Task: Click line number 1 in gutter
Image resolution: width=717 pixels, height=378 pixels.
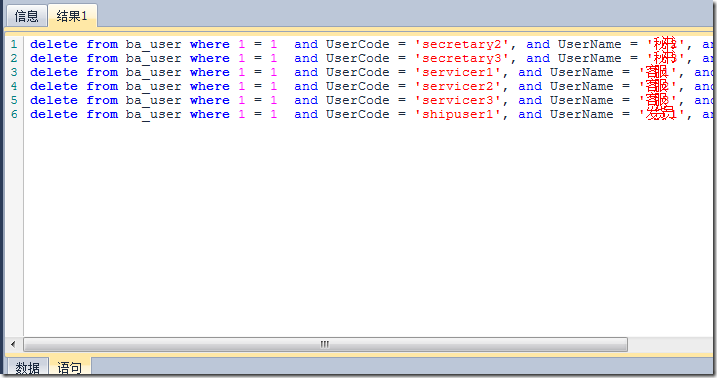Action: coord(14,44)
